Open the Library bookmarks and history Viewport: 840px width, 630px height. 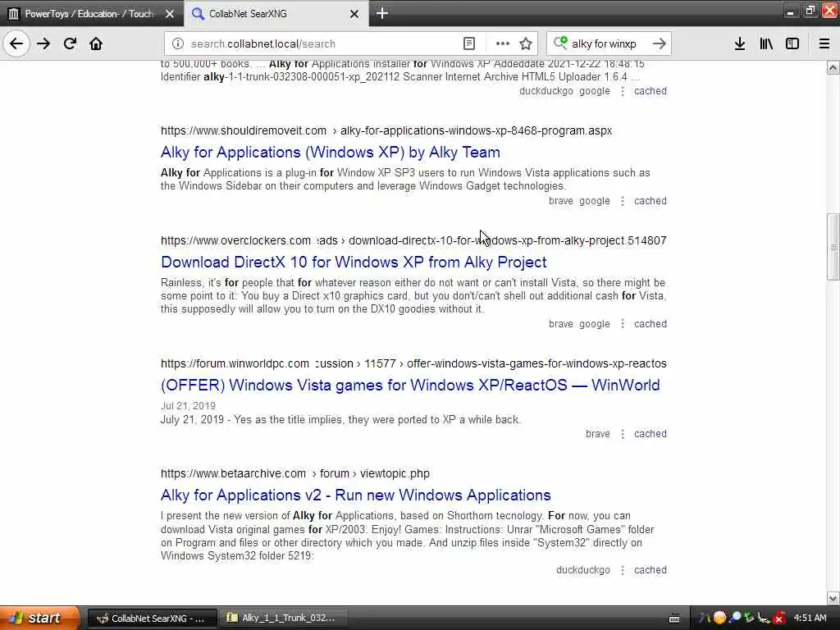(766, 44)
